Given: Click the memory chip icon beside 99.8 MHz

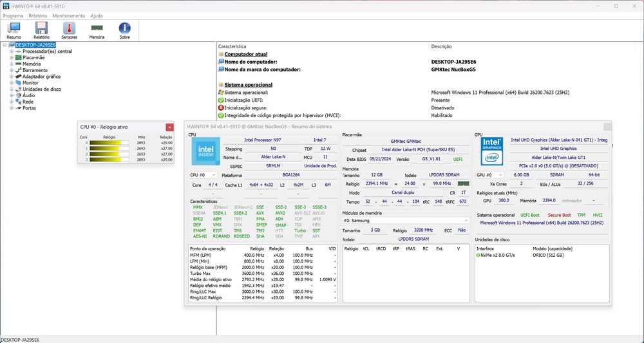Looking at the screenshot, I should click(x=463, y=183).
